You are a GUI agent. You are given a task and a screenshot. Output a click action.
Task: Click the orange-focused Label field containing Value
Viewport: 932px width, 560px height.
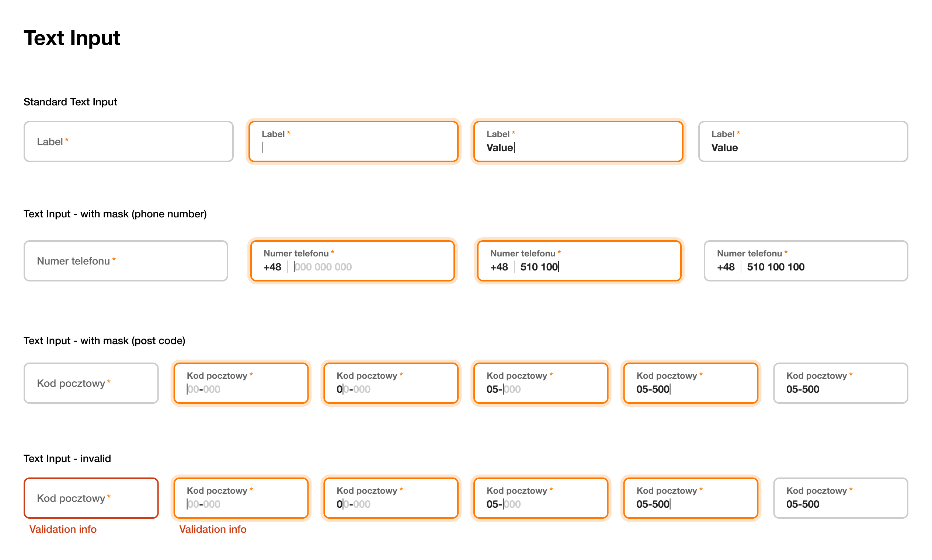coord(578,141)
